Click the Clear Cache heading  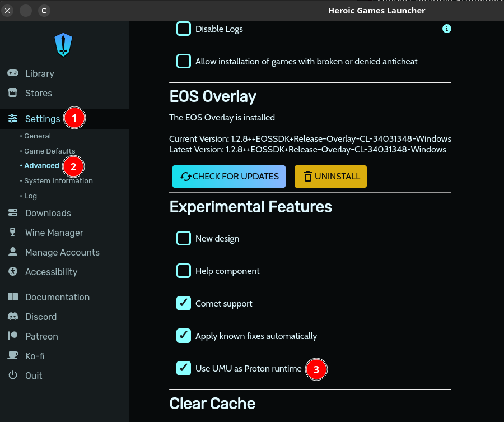pos(212,404)
